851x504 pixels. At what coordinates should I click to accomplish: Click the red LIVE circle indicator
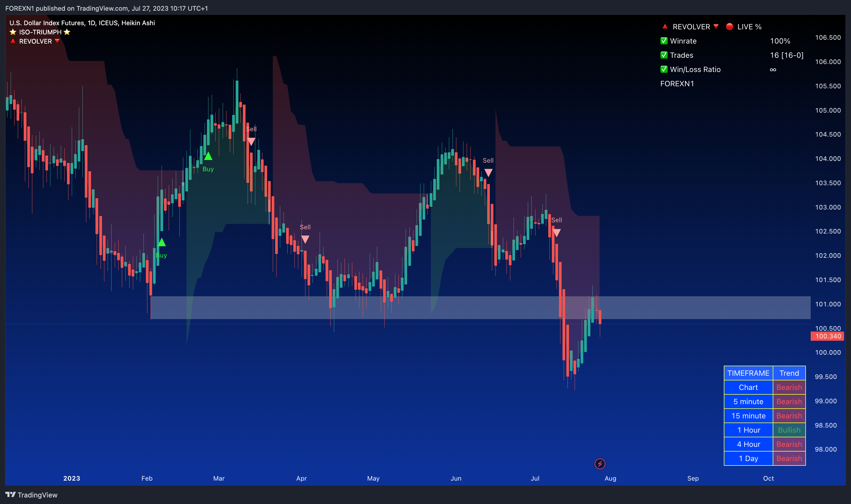[729, 26]
